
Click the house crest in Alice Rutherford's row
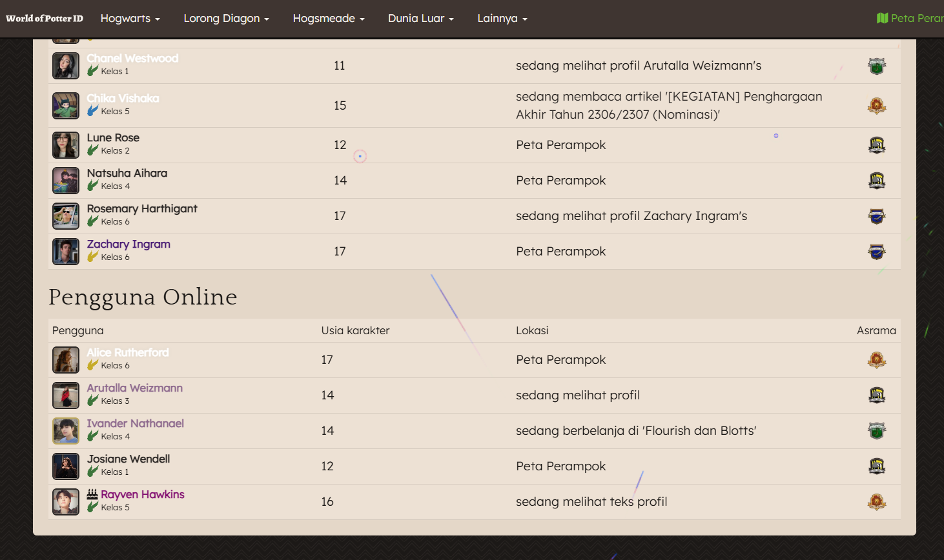[x=876, y=360]
